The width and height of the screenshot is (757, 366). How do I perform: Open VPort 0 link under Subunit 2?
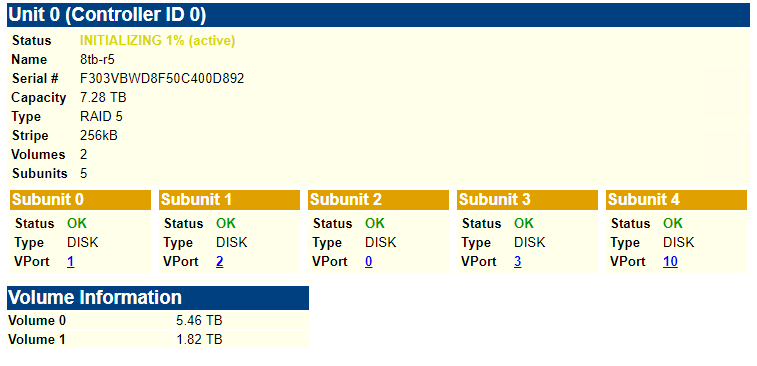point(368,262)
